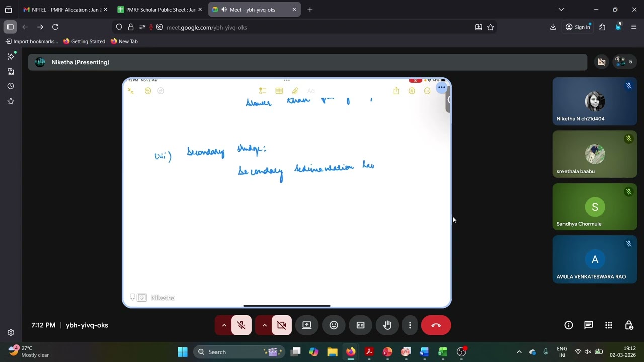Switch to PMRF Scholar Public Sheet tab

(160, 10)
